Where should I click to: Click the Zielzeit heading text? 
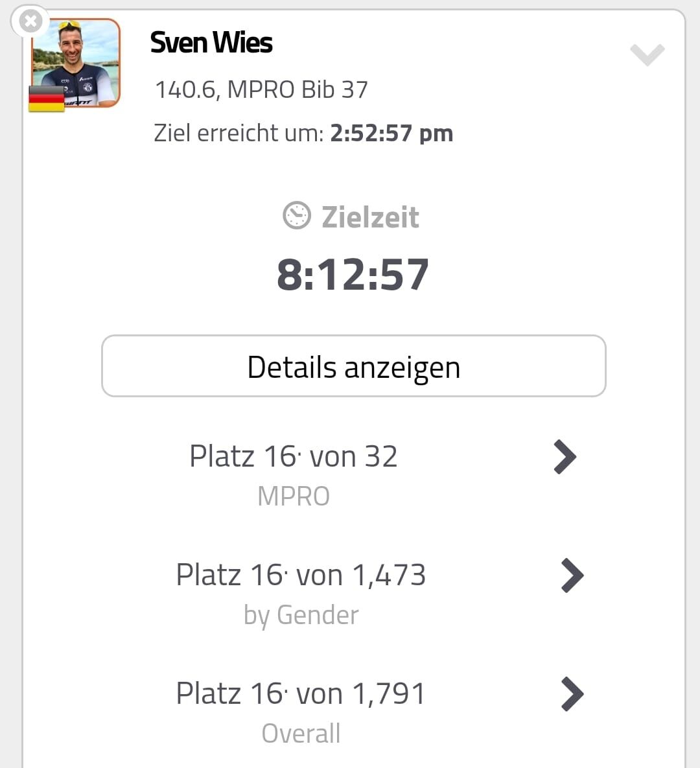pyautogui.click(x=370, y=217)
